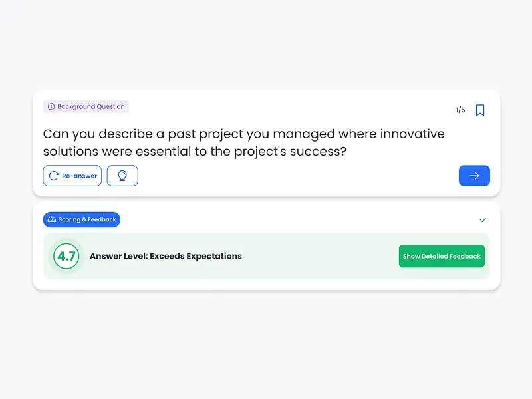Collapse the Scoring & Feedback section chevron
Screen dimensions: 532x399
coord(482,220)
